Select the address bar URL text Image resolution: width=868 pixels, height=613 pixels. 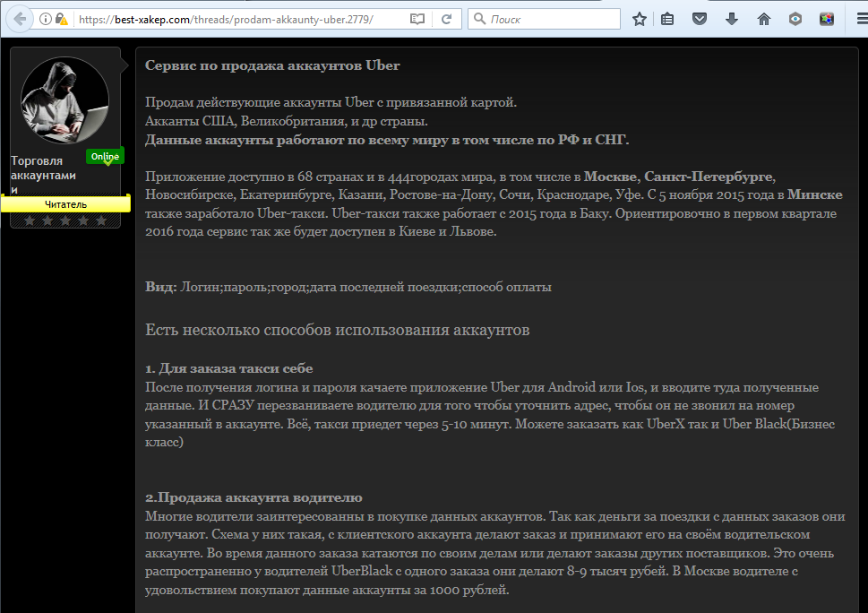pyautogui.click(x=226, y=20)
